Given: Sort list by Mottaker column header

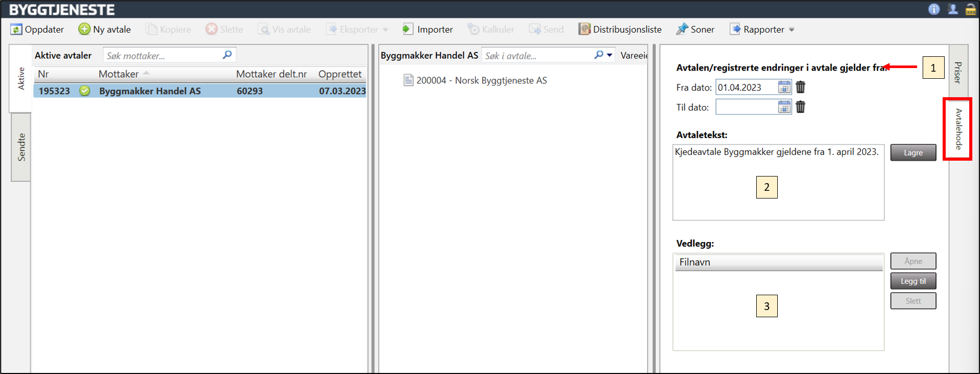Looking at the screenshot, I should click(119, 74).
